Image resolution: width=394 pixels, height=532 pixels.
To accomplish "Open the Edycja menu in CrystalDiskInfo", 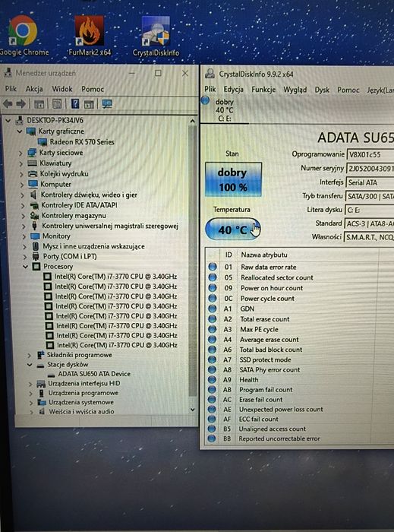I will coord(233,89).
